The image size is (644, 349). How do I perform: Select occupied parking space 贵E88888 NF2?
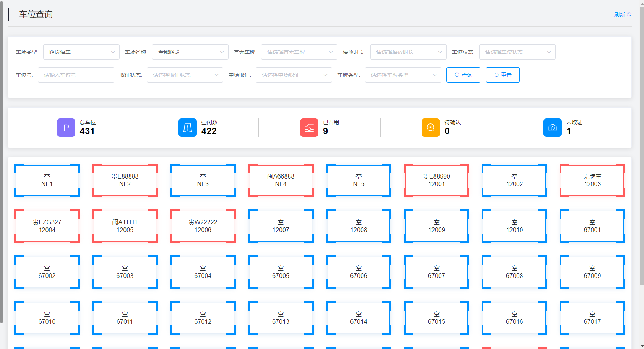tap(125, 180)
